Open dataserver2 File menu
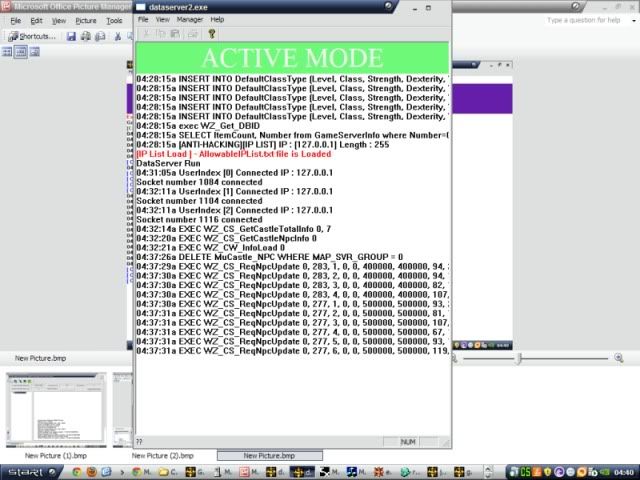 point(143,19)
